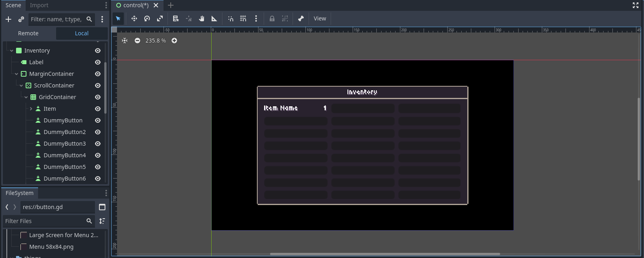Activate the Pan Mode hand tool
The height and width of the screenshot is (258, 644).
pos(202,18)
